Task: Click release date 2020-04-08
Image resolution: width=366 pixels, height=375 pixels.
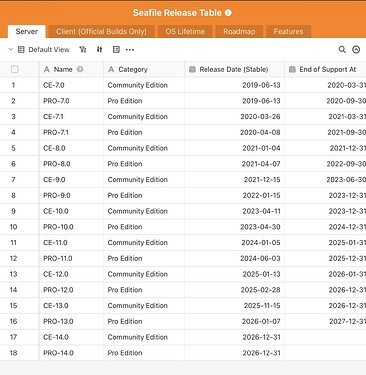Action: coord(260,132)
